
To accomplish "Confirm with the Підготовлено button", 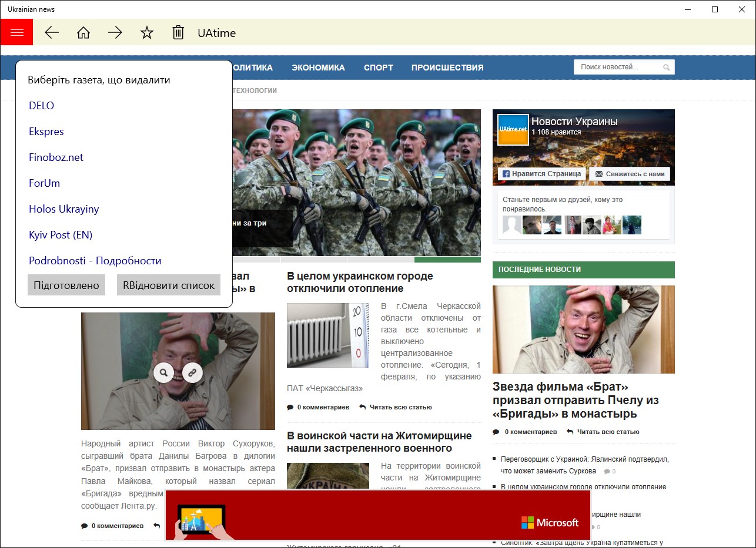I will tap(66, 285).
